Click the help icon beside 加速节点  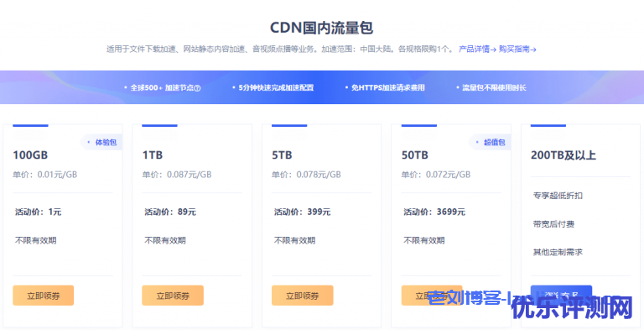tap(197, 88)
